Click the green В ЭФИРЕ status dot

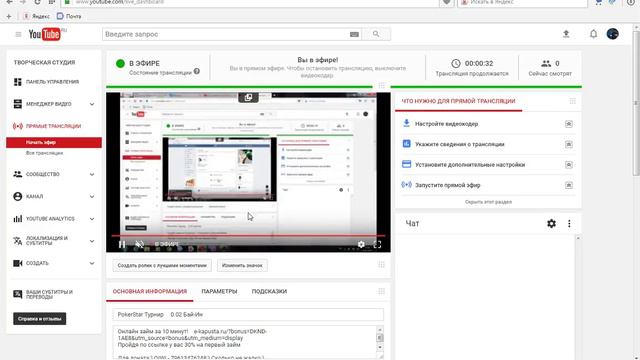coord(120,64)
